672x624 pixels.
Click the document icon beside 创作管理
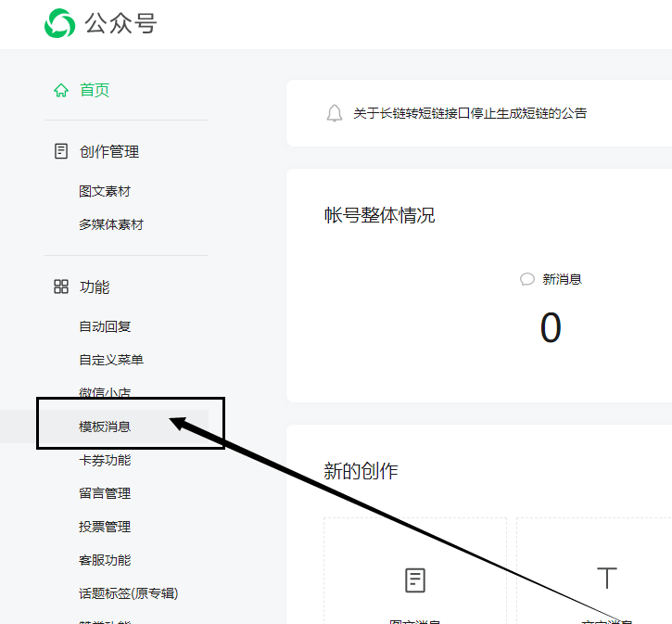(61, 151)
